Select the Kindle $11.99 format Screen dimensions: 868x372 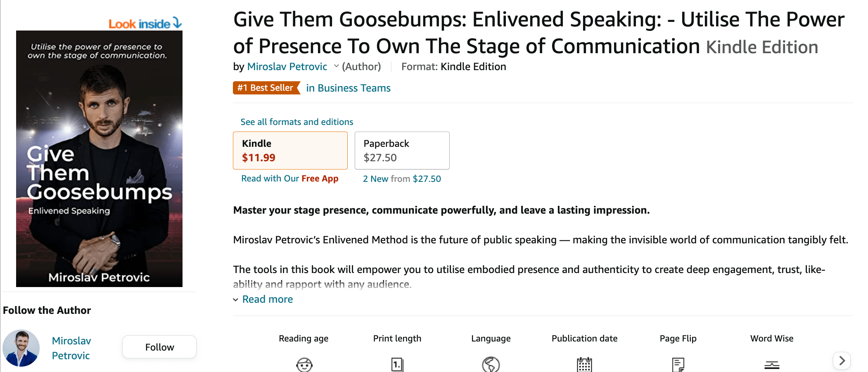coord(290,151)
